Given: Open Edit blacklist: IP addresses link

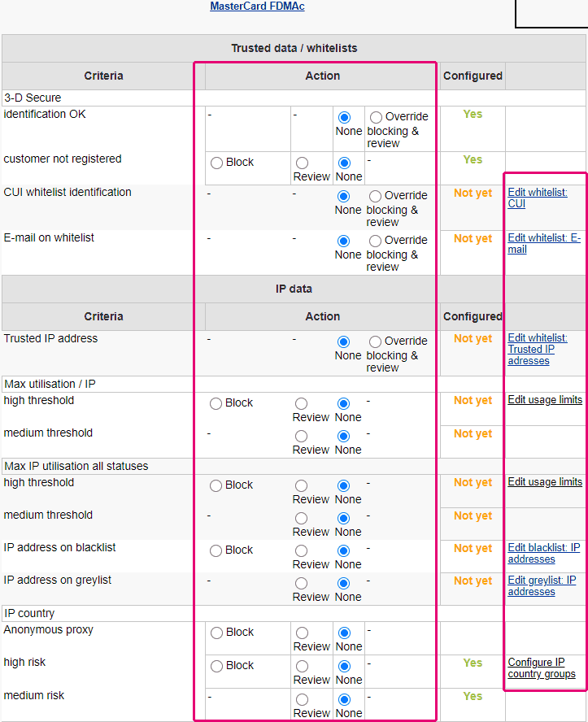Looking at the screenshot, I should pyautogui.click(x=543, y=553).
